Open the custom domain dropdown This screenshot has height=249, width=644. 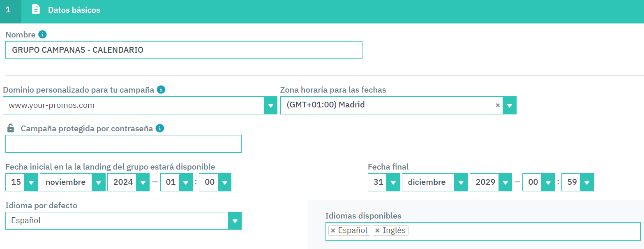270,105
